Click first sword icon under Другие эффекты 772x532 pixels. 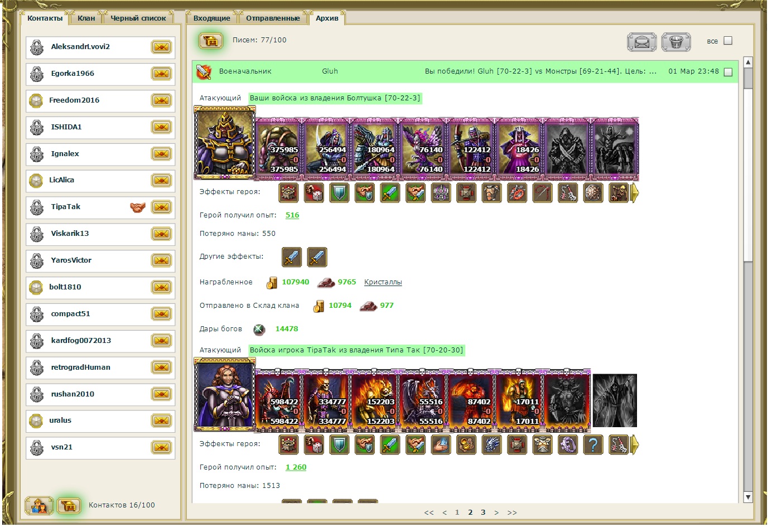pyautogui.click(x=292, y=257)
